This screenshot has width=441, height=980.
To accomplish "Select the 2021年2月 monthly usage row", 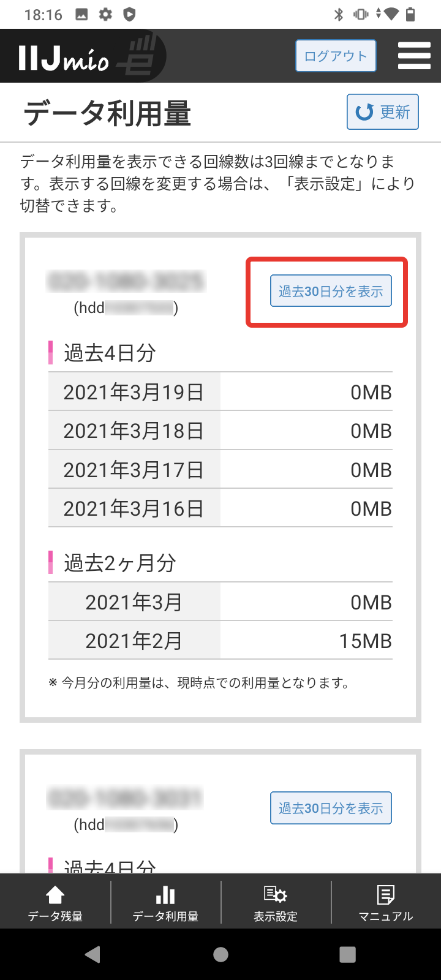I will [221, 641].
